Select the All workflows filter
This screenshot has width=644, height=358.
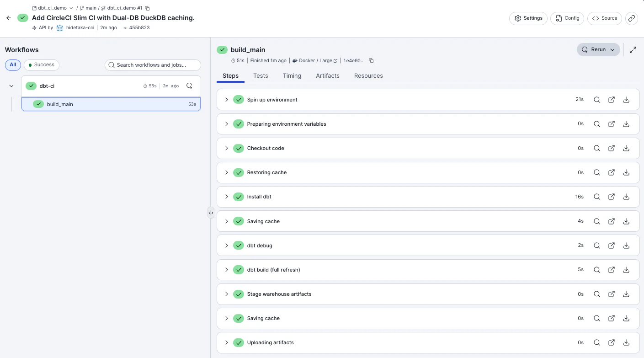pyautogui.click(x=13, y=65)
